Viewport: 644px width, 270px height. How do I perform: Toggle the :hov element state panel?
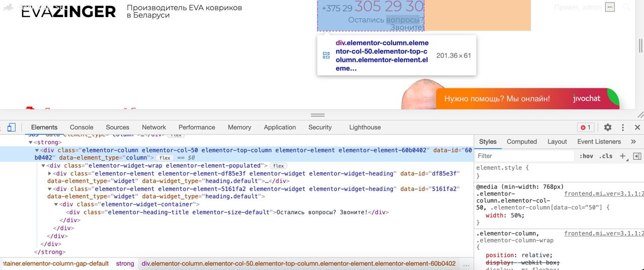[586, 156]
